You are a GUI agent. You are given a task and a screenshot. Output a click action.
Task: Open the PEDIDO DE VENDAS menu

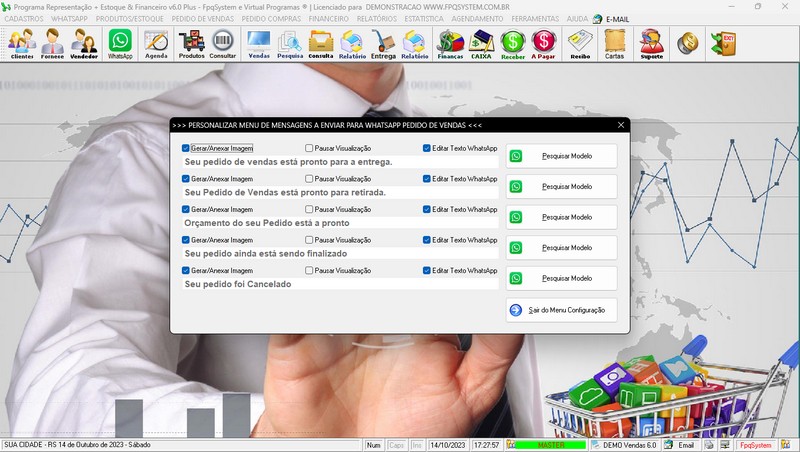pos(203,19)
